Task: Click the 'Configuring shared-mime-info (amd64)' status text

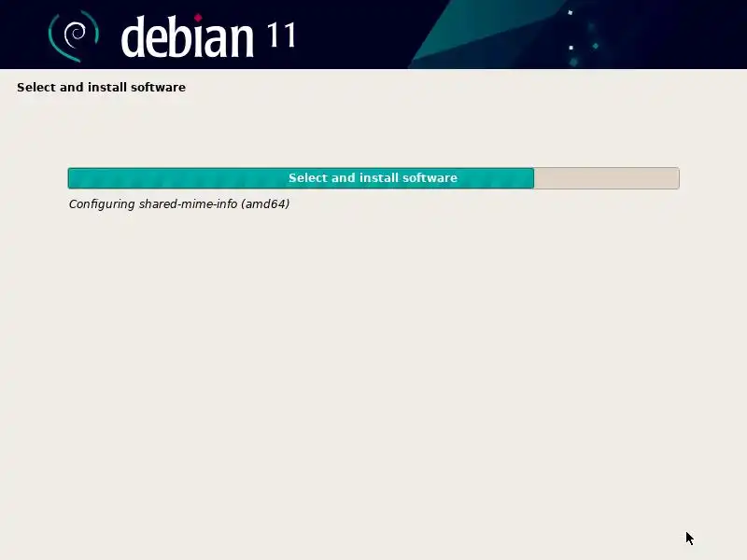Action: 179,204
